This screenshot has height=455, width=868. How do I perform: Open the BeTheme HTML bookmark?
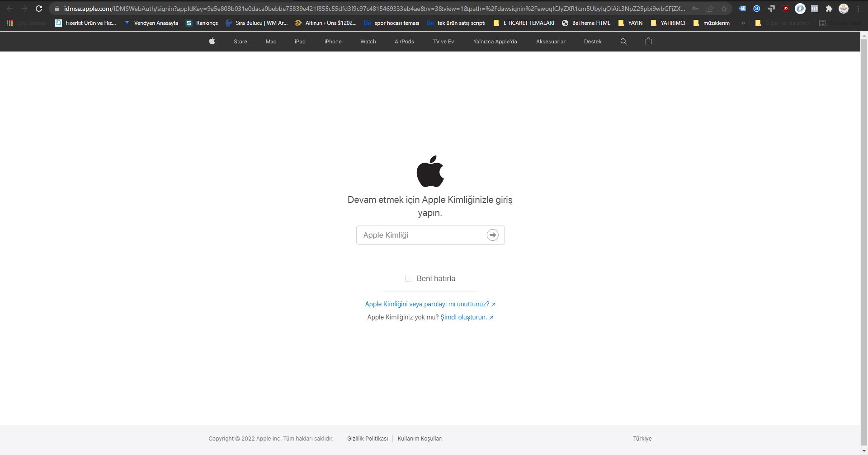coord(586,23)
